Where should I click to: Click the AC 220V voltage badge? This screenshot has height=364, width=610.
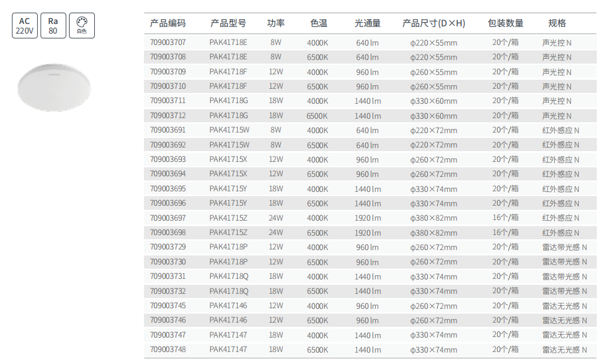click(24, 25)
